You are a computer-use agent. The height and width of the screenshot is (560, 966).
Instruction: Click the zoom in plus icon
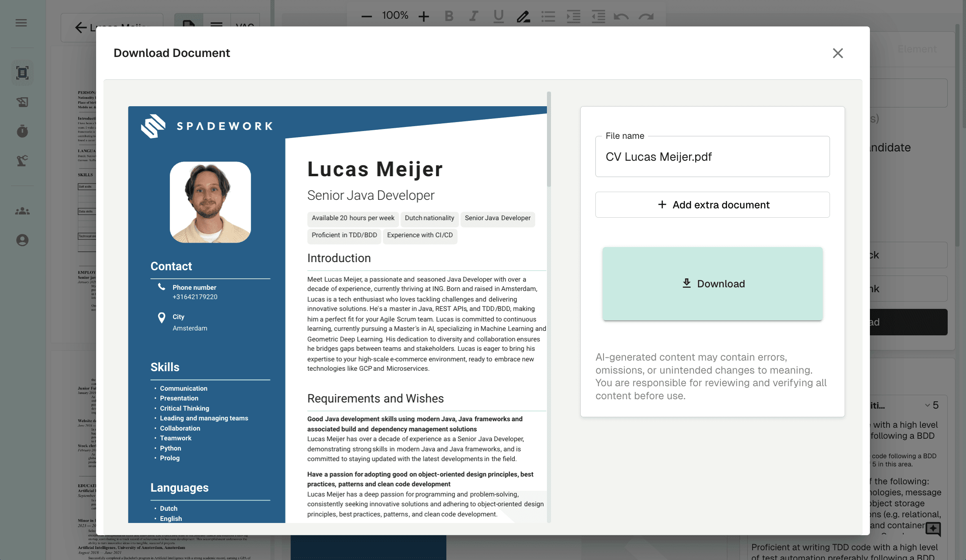click(x=424, y=16)
